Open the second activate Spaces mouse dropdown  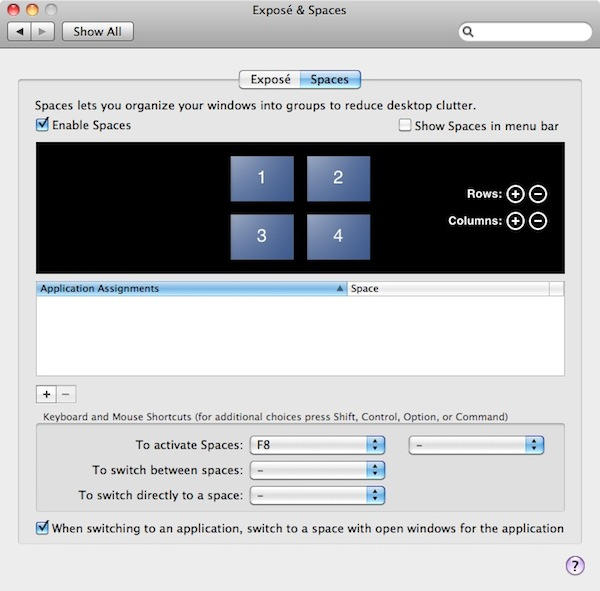click(x=476, y=445)
